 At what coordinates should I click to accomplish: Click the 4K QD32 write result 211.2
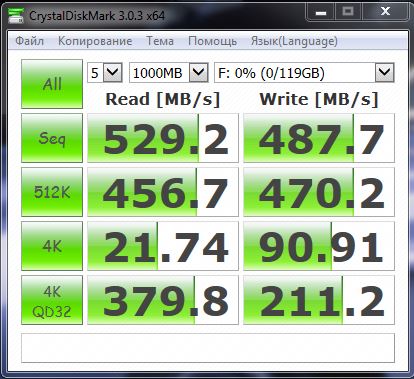tap(319, 300)
